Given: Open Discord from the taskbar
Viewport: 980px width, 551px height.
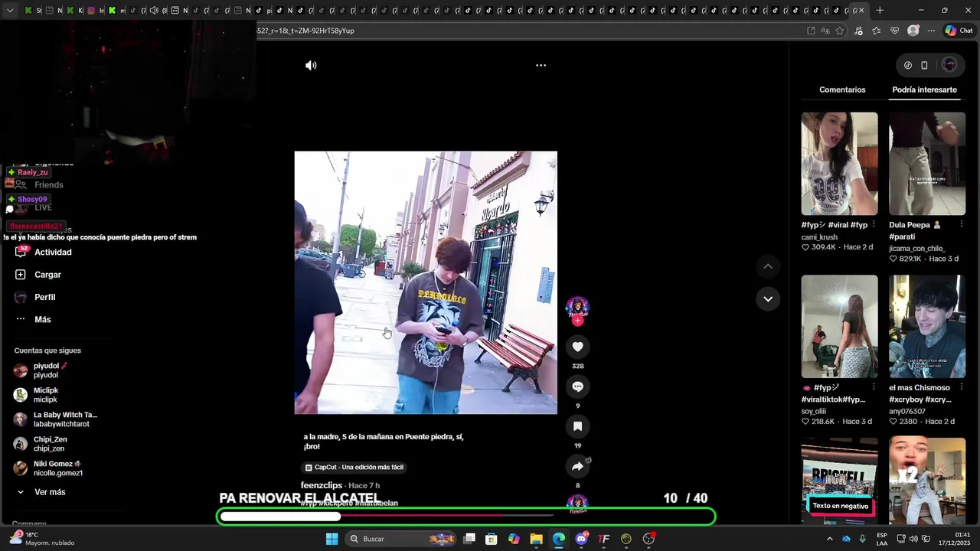Looking at the screenshot, I should pyautogui.click(x=581, y=539).
